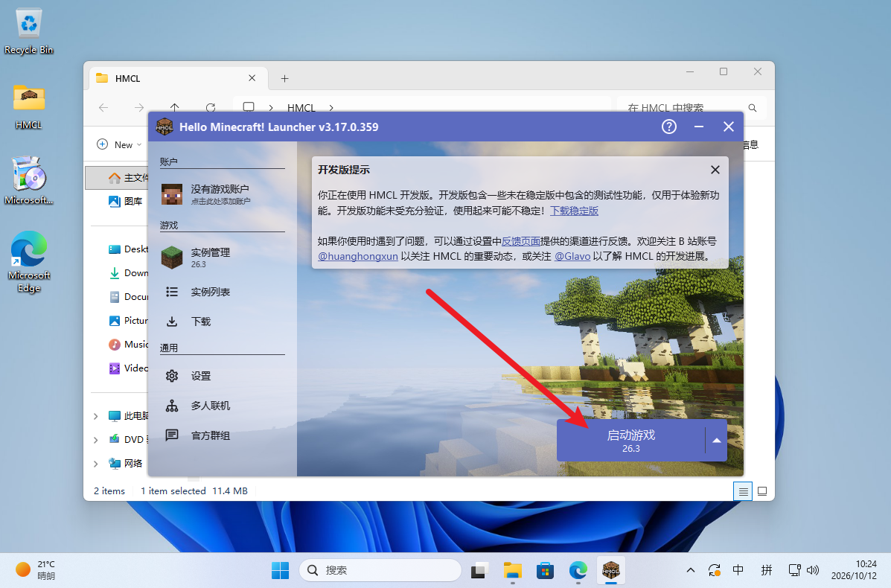This screenshot has width=891, height=588.
Task: Launch the game with 启动游戏 button
Action: (630, 441)
